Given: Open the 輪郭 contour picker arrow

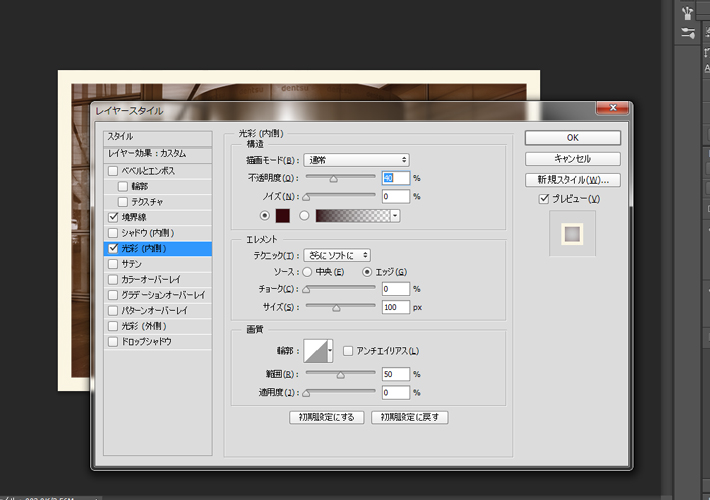Looking at the screenshot, I should click(330, 351).
